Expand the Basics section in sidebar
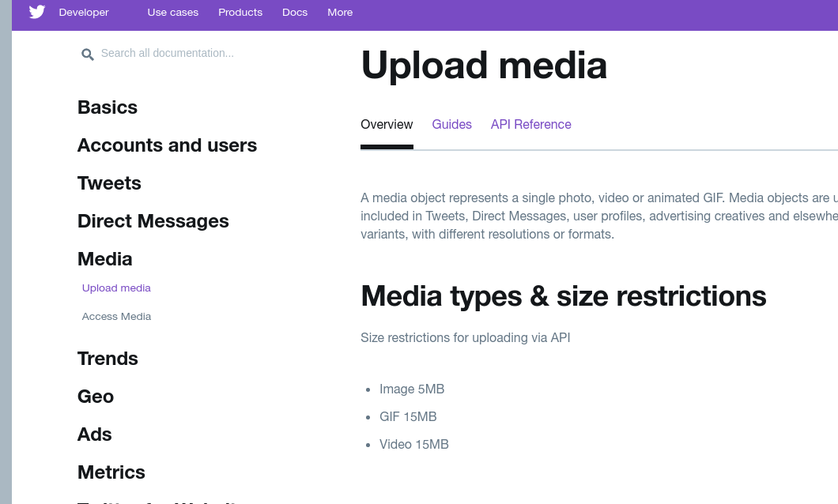The image size is (838, 504). pos(108,107)
